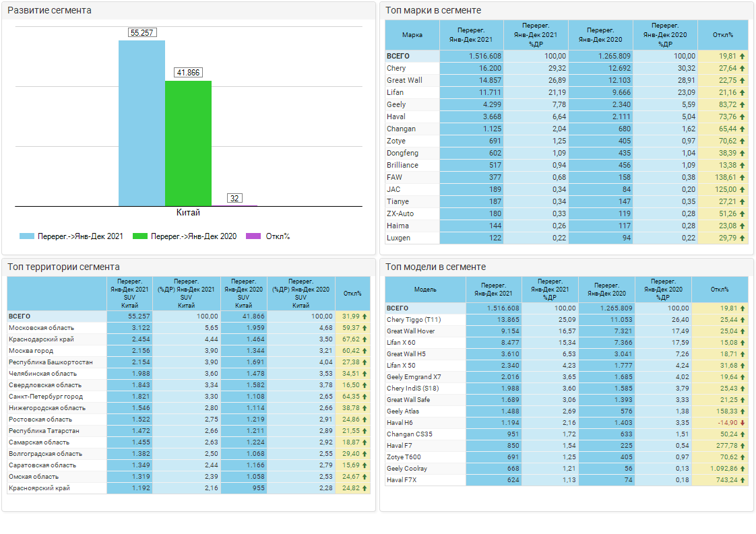756x534 pixels.
Task: Click the up arrow in Geely Coolray row
Action: click(x=743, y=469)
